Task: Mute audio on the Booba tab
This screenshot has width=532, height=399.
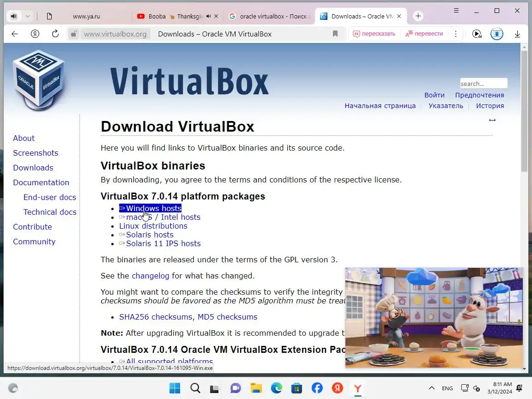Action: [x=208, y=16]
